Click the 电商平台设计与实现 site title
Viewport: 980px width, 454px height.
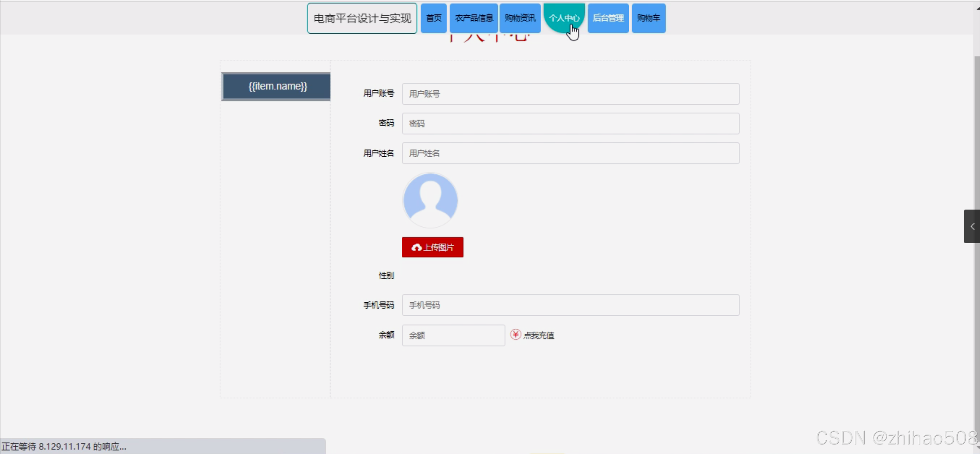pos(362,18)
